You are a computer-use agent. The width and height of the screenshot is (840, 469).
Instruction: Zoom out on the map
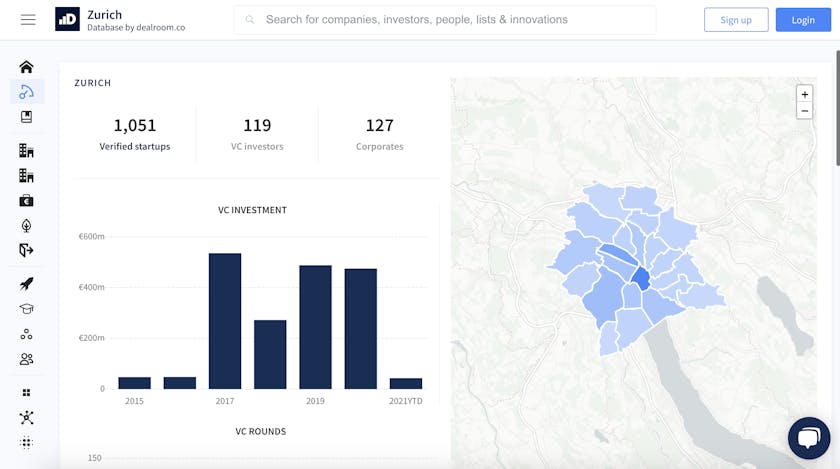804,111
